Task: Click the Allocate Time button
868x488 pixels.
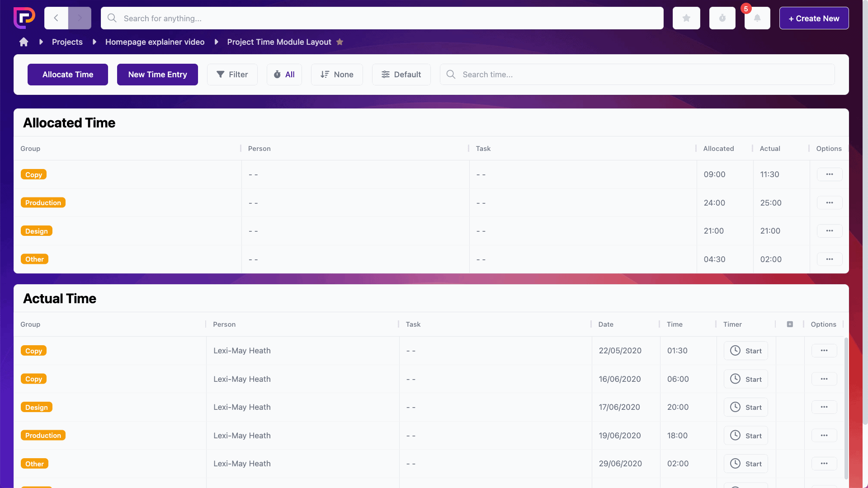Action: click(x=67, y=75)
